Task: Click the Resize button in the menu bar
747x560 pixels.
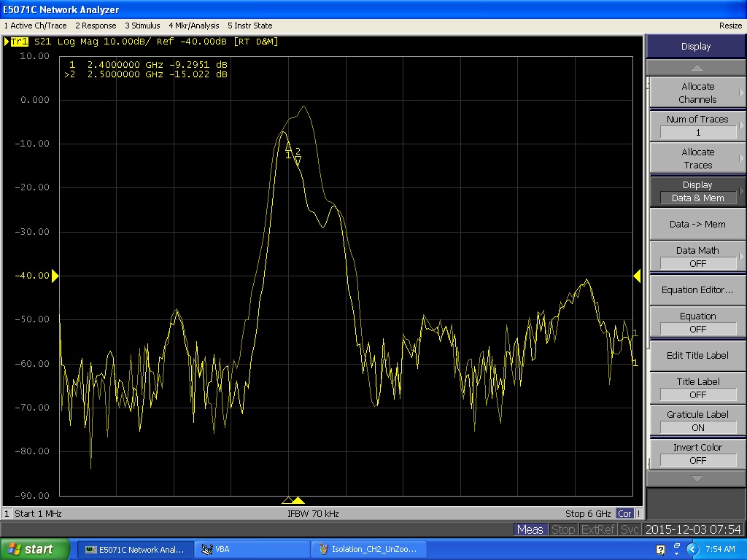Action: coord(730,26)
